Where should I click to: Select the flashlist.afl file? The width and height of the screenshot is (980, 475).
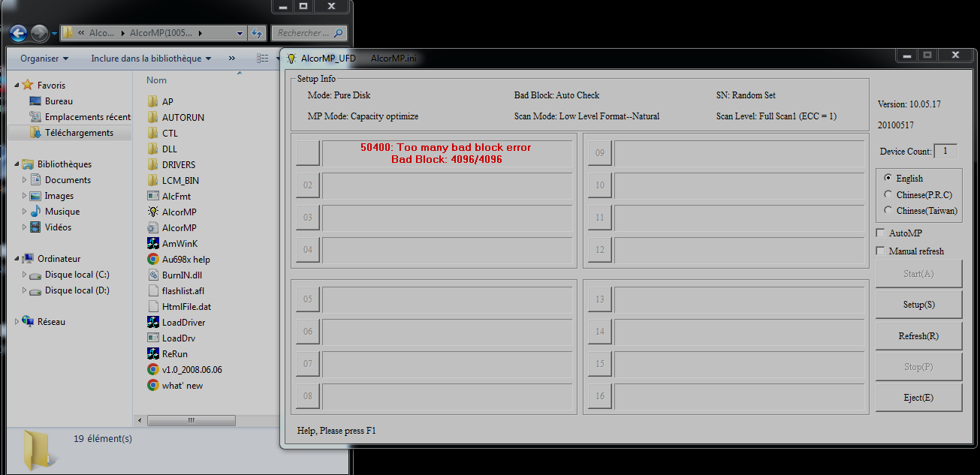click(176, 290)
